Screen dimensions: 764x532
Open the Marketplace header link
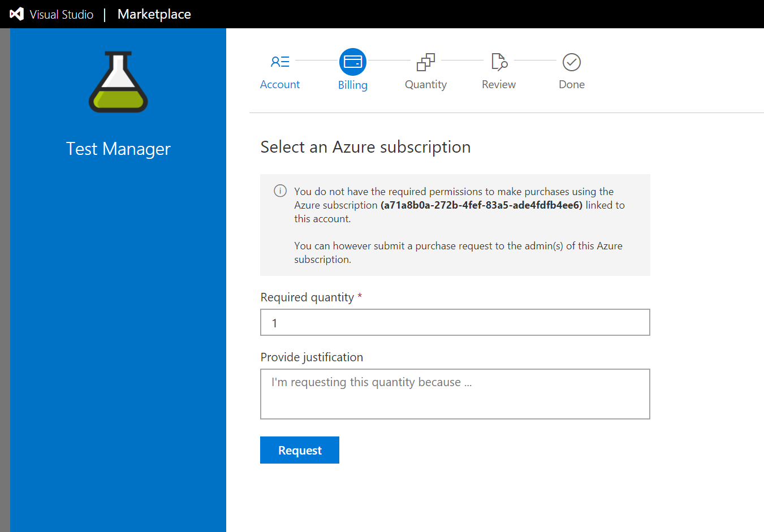pos(154,14)
